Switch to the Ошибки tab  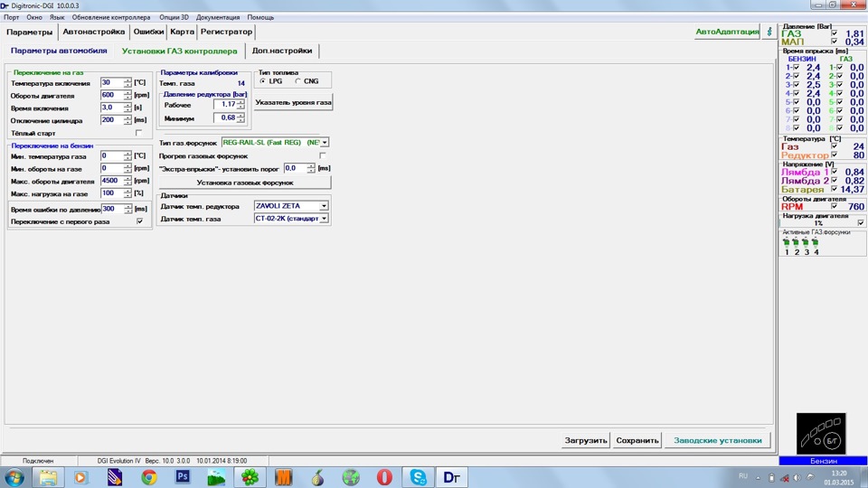click(148, 32)
